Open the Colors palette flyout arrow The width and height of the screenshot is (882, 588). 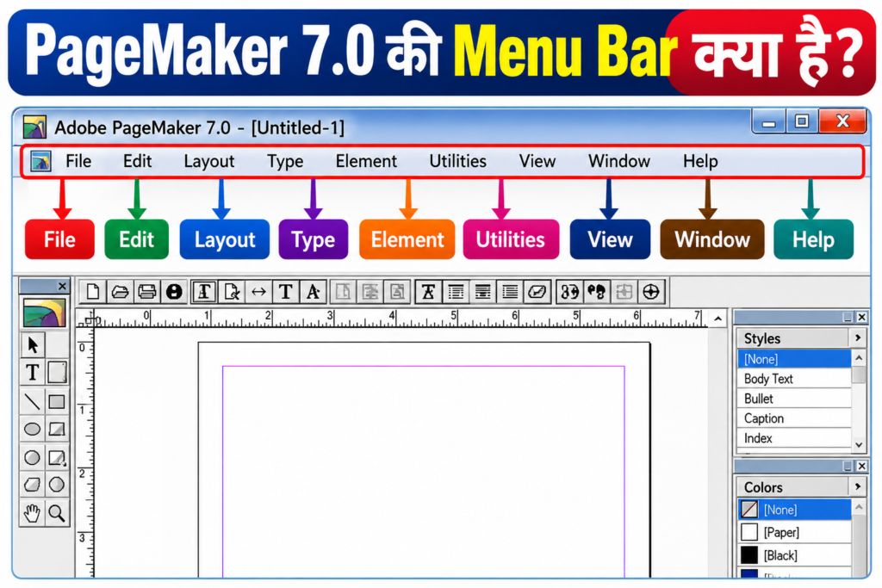coord(858,486)
